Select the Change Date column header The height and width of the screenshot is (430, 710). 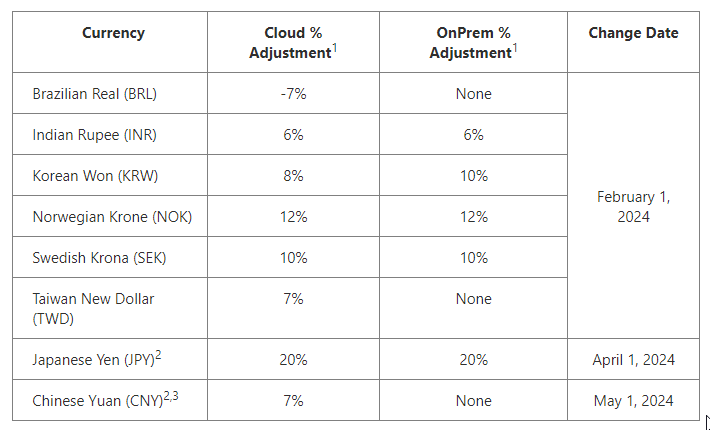click(633, 33)
